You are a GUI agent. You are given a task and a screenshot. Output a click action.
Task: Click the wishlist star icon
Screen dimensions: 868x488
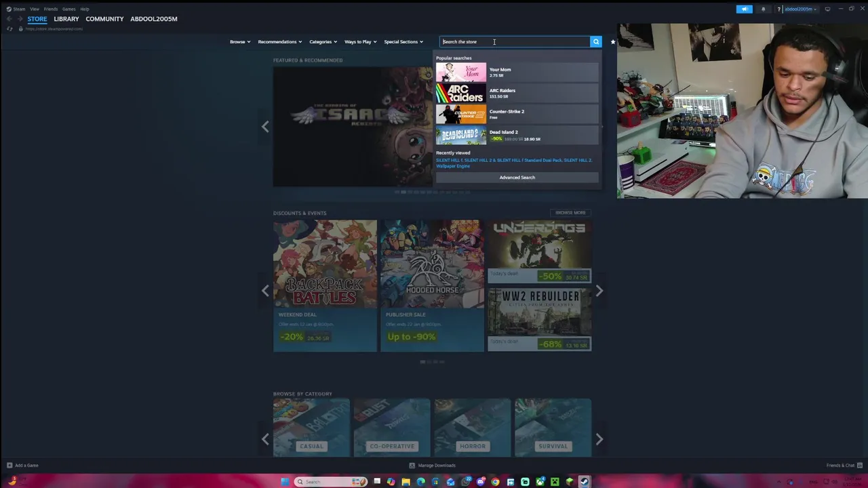tap(613, 42)
